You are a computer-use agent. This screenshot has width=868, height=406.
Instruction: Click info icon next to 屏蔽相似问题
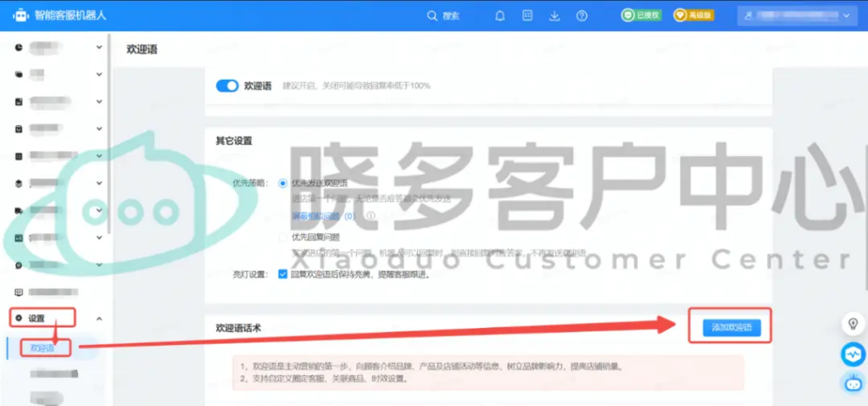pos(370,215)
